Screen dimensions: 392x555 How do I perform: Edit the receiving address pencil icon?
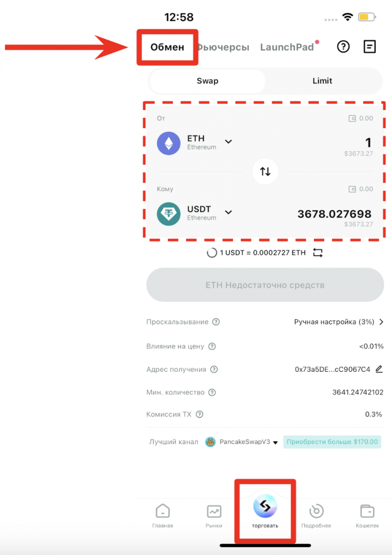[x=379, y=369]
